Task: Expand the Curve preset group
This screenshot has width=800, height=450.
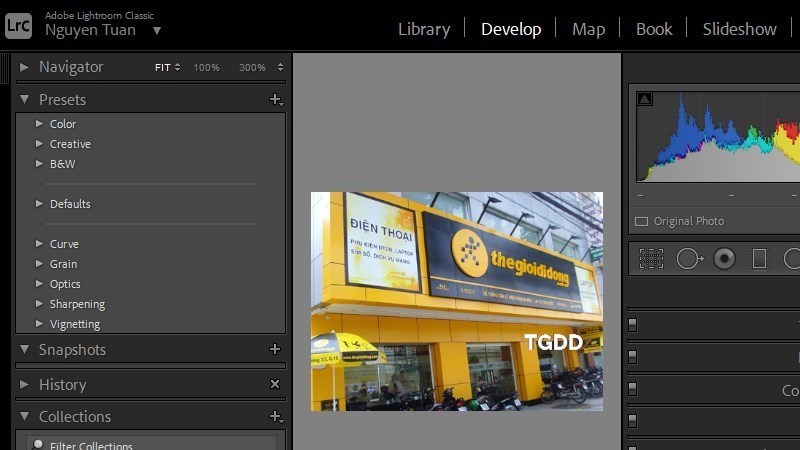Action: (x=39, y=244)
